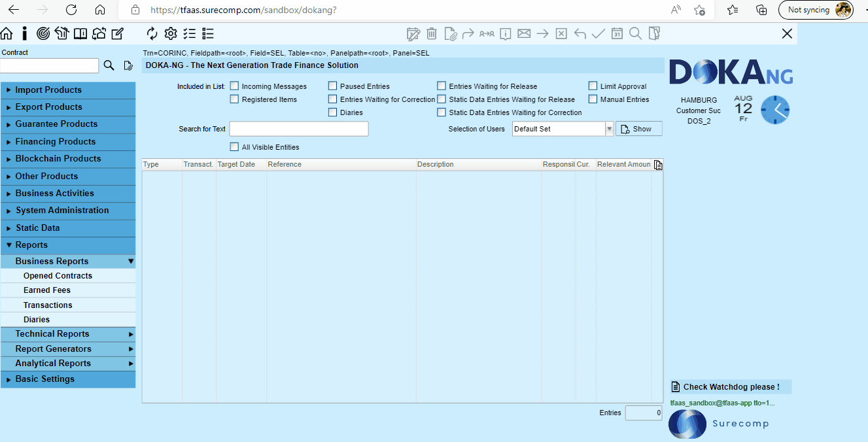Click the magnifier beside Contract field
The image size is (868, 442).
pyautogui.click(x=109, y=65)
